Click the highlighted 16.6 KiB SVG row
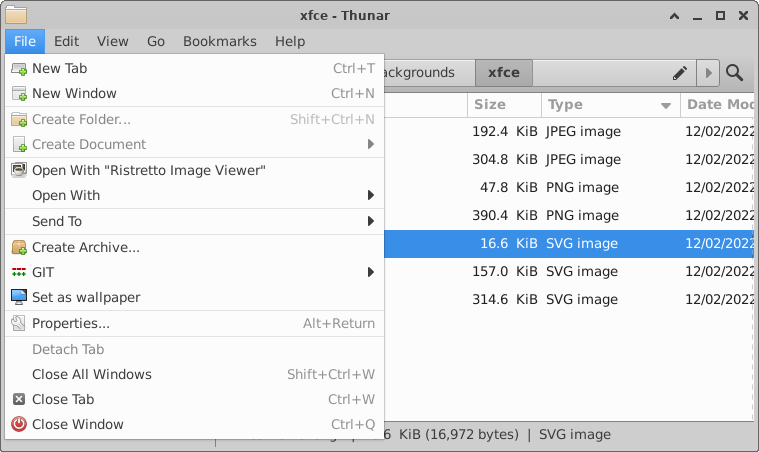Screen dimensions: 759x452 pyautogui.click(x=569, y=243)
